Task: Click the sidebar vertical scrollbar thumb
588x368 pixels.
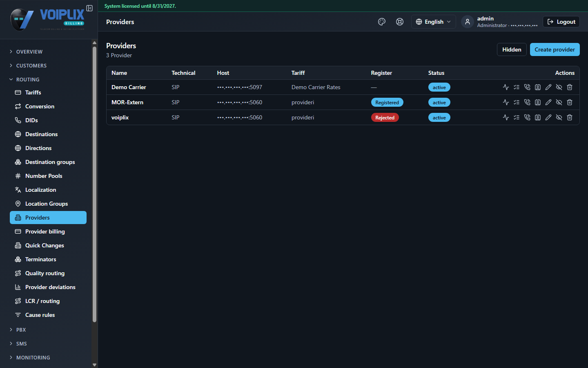Action: pos(95,184)
